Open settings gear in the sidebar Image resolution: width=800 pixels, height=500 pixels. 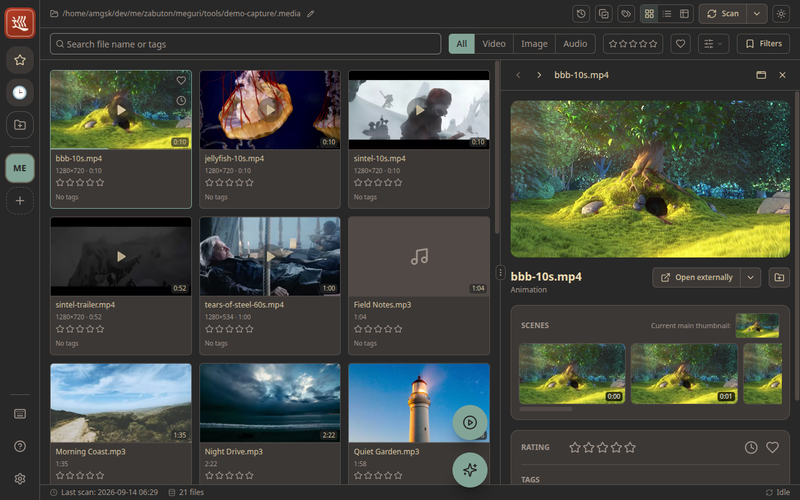pos(20,479)
